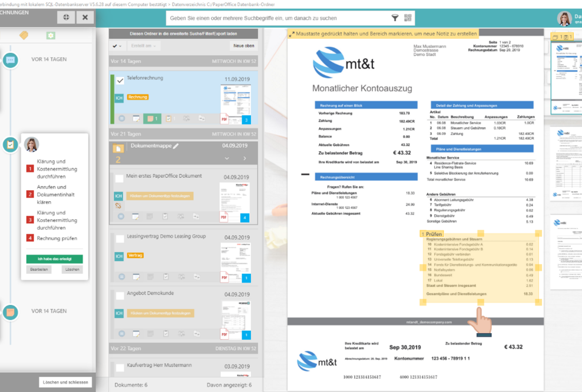Open the search filter funnel icon
This screenshot has width=582, height=392.
click(x=395, y=18)
